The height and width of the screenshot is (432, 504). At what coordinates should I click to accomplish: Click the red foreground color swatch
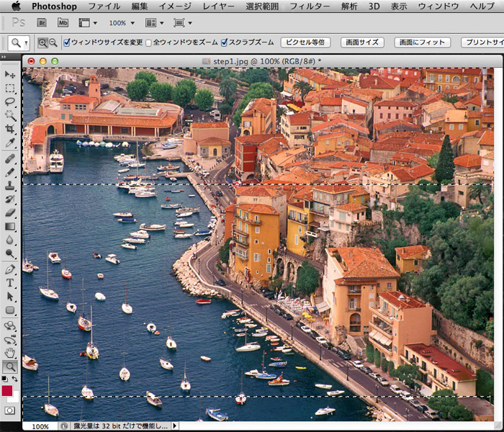(x=7, y=390)
